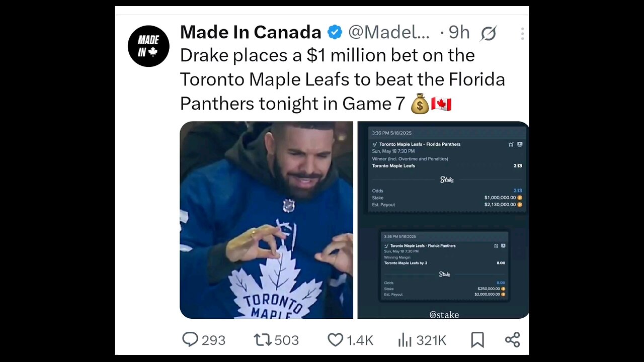Open the Made In Canada profile avatar

(148, 46)
